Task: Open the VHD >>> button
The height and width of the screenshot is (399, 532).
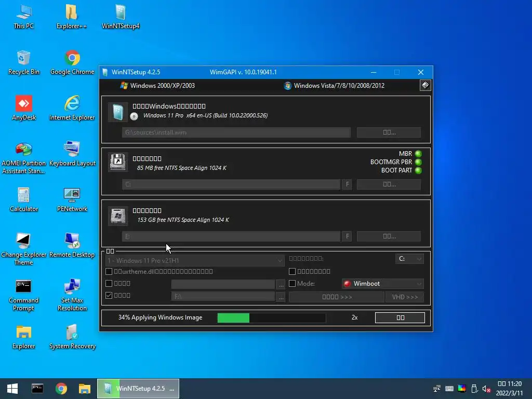Action: tap(404, 297)
